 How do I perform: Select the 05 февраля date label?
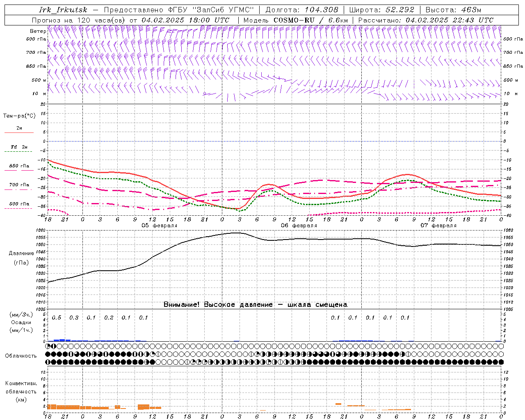point(160,226)
